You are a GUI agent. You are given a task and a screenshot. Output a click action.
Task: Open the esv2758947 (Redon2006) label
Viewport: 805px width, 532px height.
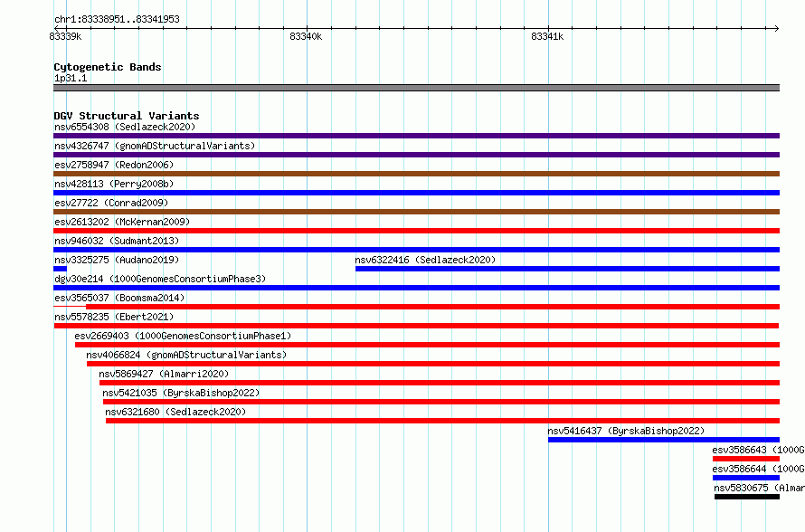coord(114,165)
